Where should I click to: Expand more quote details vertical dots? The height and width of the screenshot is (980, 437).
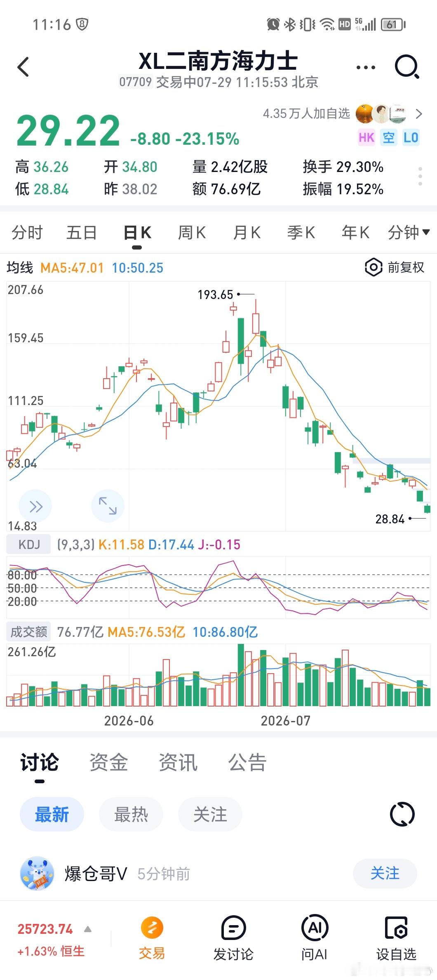[x=420, y=177]
